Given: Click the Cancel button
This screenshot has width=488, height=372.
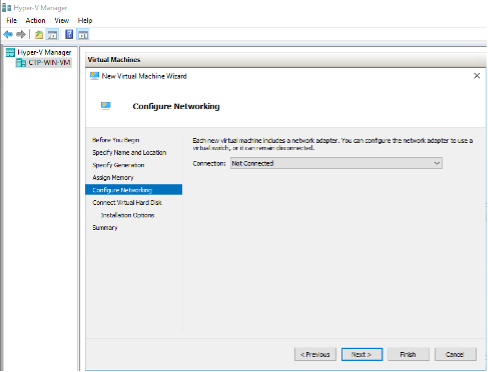Looking at the screenshot, I should [455, 354].
